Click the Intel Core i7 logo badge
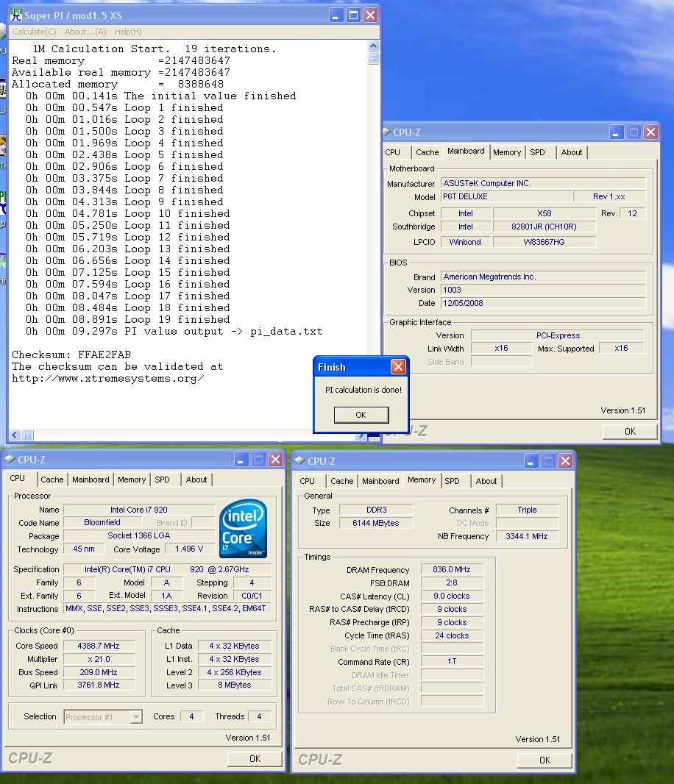Image resolution: width=674 pixels, height=784 pixels. pyautogui.click(x=243, y=529)
